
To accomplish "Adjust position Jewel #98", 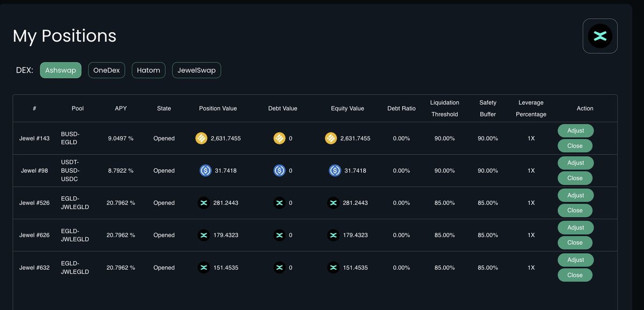I will 575,163.
